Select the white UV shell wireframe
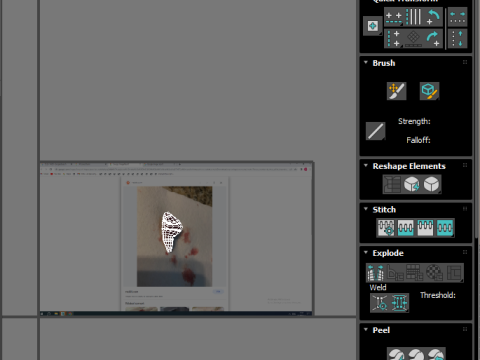The width and height of the screenshot is (480, 360). click(x=171, y=232)
